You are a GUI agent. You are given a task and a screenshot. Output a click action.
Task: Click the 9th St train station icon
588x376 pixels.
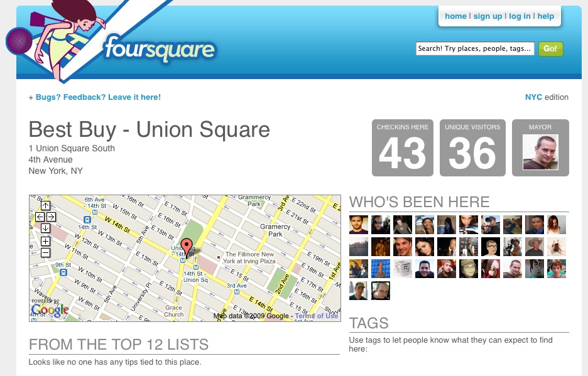63,272
